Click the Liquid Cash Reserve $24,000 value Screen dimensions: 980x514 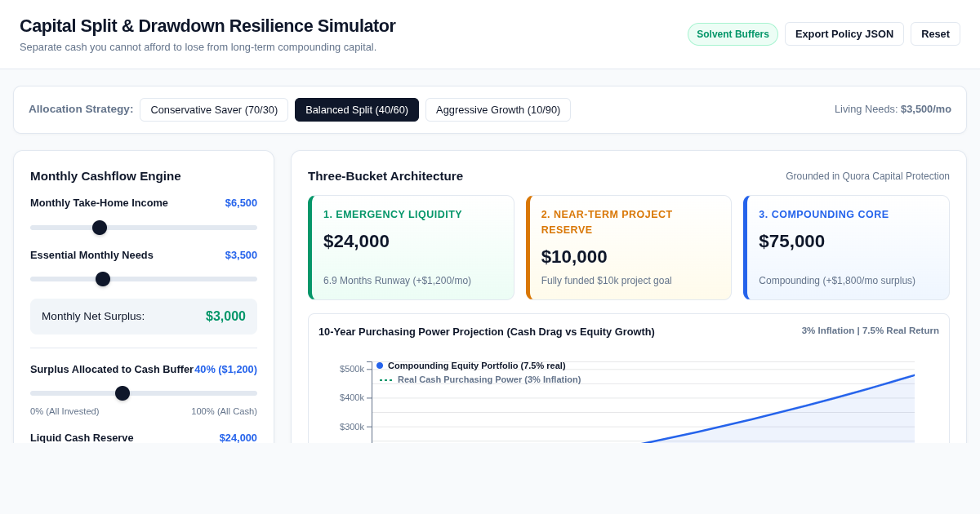tap(238, 438)
